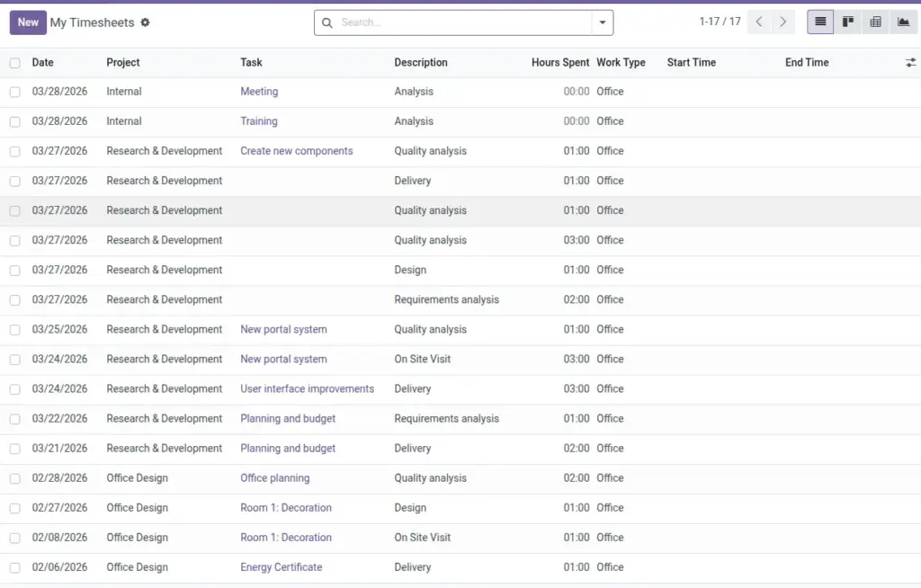Click the 03:00 hours on the Quality analysis row

(x=577, y=240)
